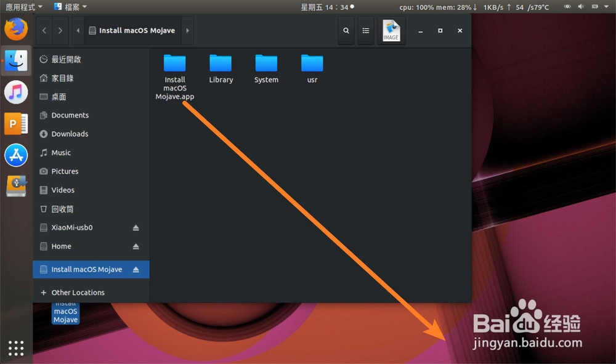Screen dimensions: 616x364
Task: Select 最近開啟 in sidebar
Action: pos(91,59)
